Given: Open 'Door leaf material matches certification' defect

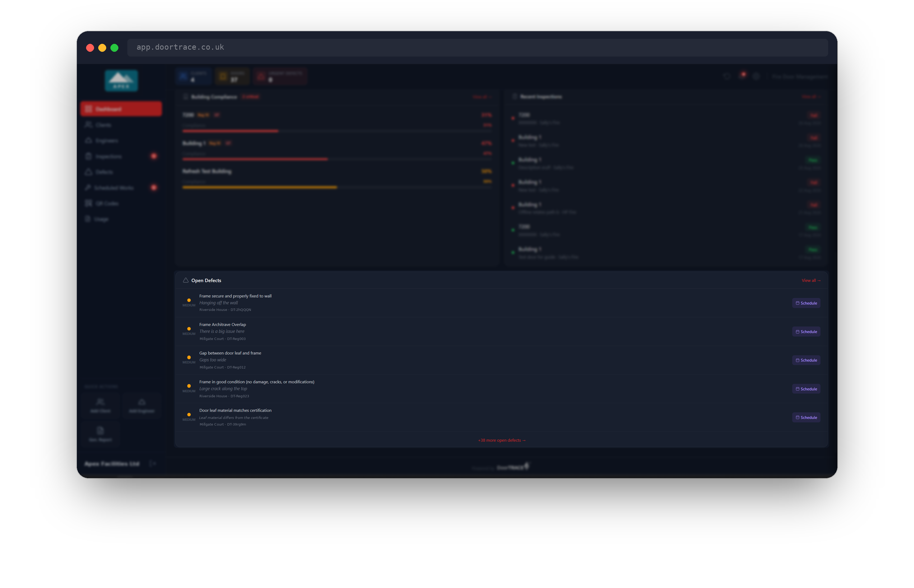Looking at the screenshot, I should (x=235, y=410).
